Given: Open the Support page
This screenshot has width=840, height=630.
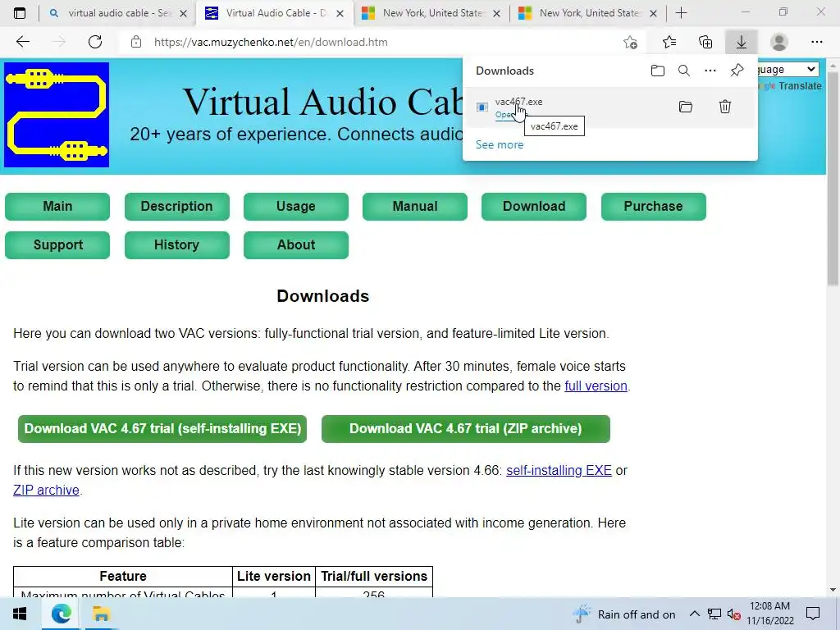Looking at the screenshot, I should 57,244.
